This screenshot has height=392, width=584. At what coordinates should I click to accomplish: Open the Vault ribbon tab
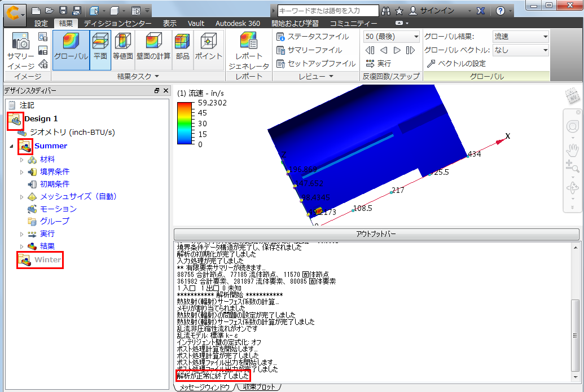tap(196, 23)
